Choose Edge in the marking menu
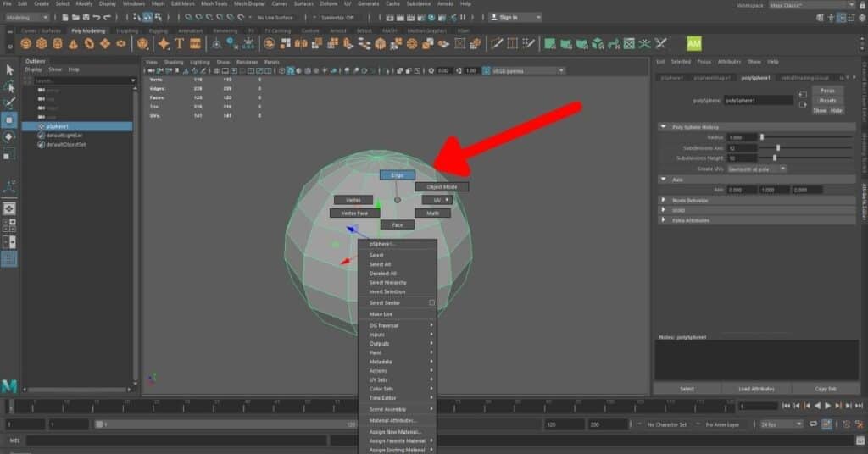This screenshot has width=868, height=454. (397, 175)
